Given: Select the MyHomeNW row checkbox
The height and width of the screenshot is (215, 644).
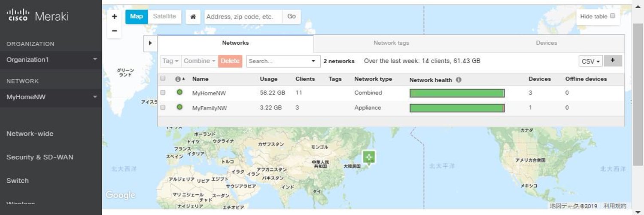Looking at the screenshot, I should [x=163, y=92].
